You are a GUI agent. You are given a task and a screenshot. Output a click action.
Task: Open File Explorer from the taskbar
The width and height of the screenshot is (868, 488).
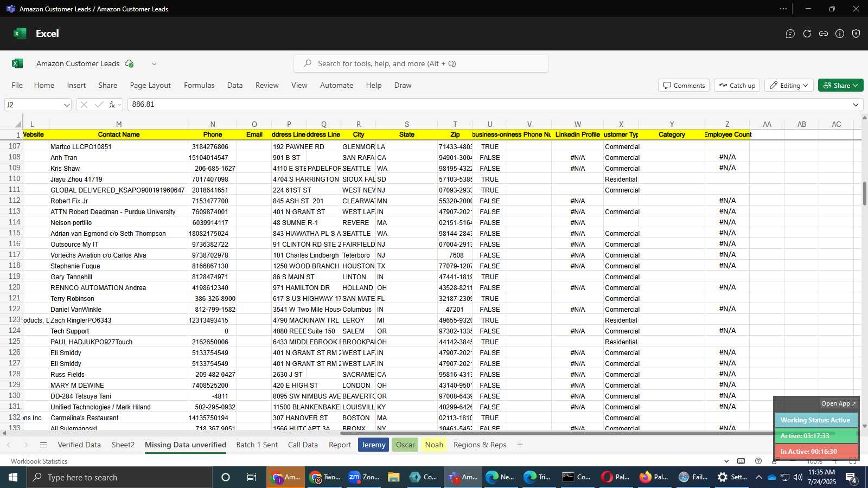(x=394, y=477)
